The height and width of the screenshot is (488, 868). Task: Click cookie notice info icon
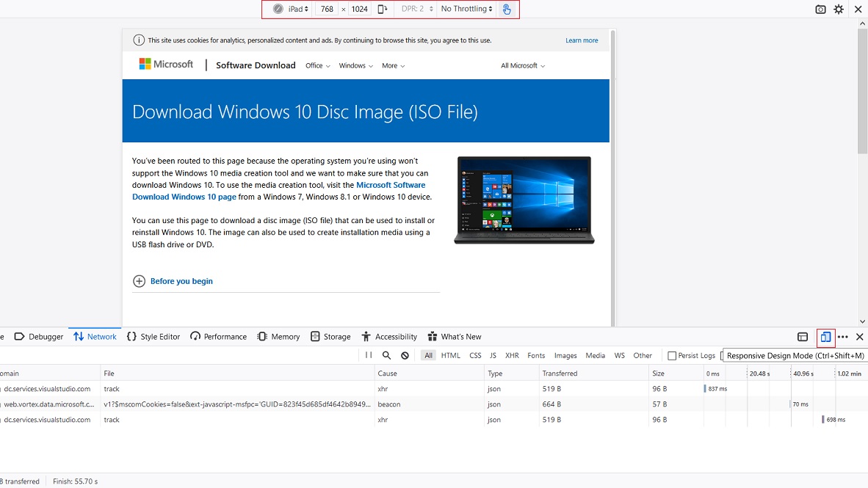139,40
